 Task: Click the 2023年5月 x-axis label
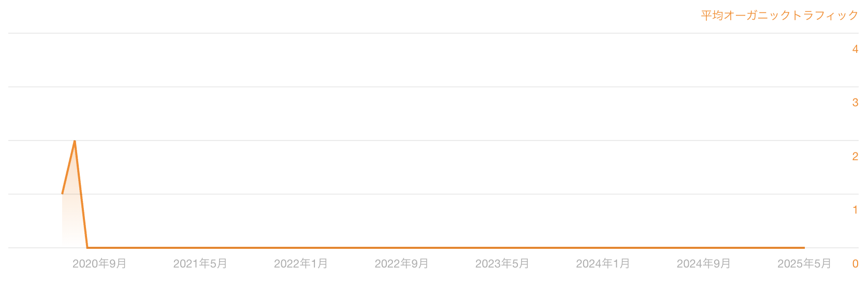[502, 264]
